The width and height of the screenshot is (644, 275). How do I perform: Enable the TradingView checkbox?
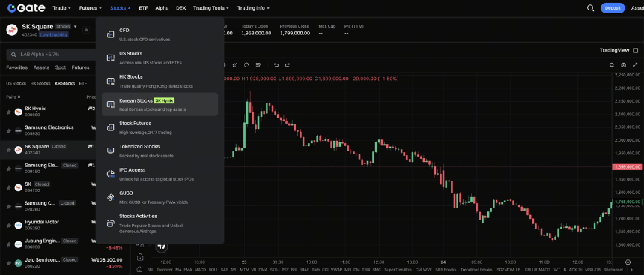click(635, 50)
